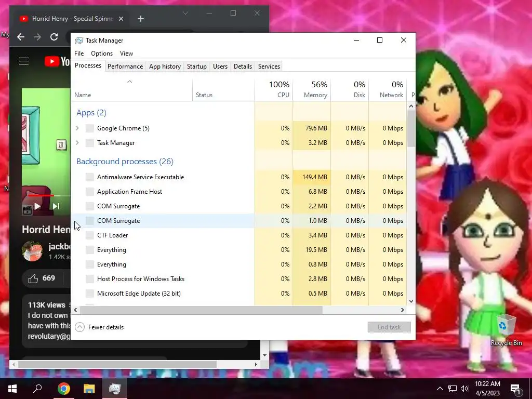Open the YouTube hamburger menu in Chrome

[24, 61]
